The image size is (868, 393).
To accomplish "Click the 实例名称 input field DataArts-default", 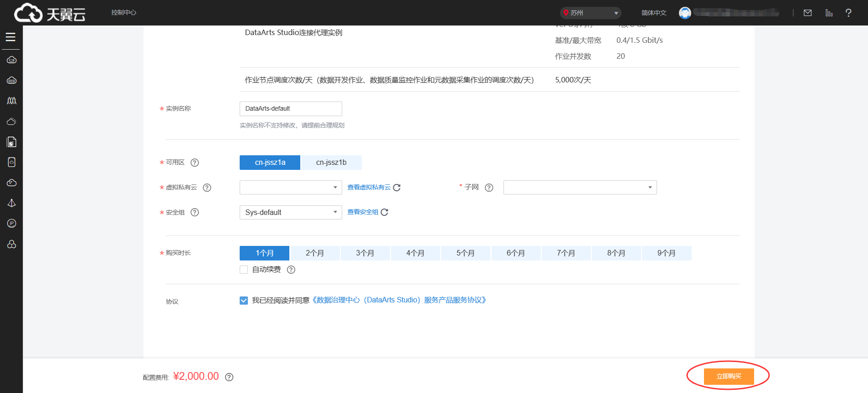I will pos(291,109).
